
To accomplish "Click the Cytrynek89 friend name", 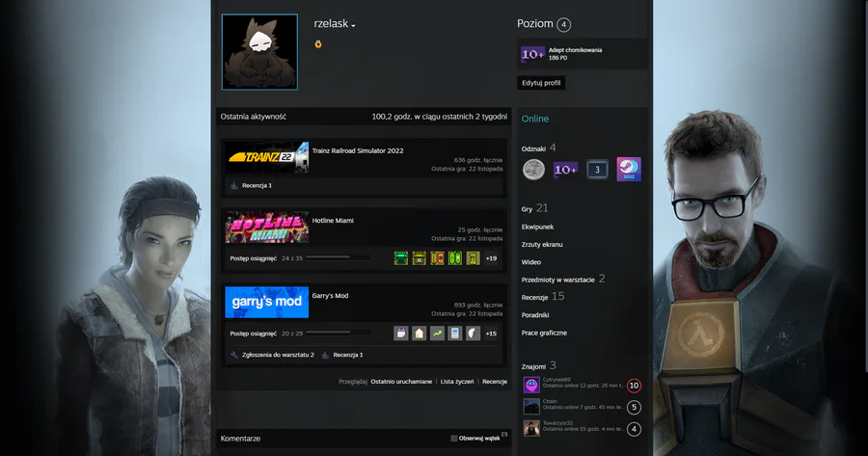I will point(556,380).
